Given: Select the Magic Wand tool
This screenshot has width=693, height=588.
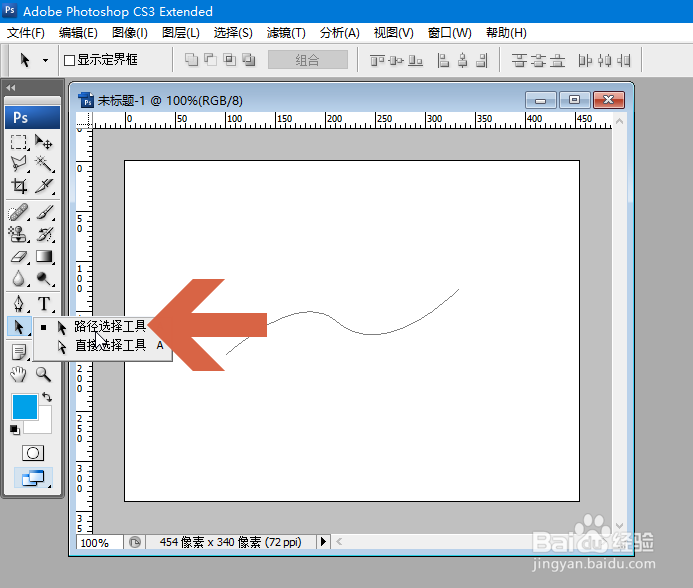Looking at the screenshot, I should (x=44, y=164).
